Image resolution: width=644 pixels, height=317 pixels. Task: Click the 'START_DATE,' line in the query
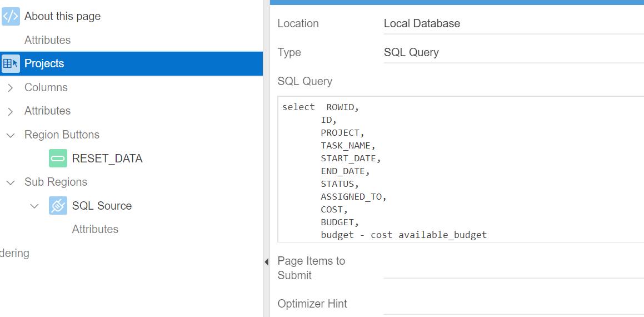click(351, 158)
